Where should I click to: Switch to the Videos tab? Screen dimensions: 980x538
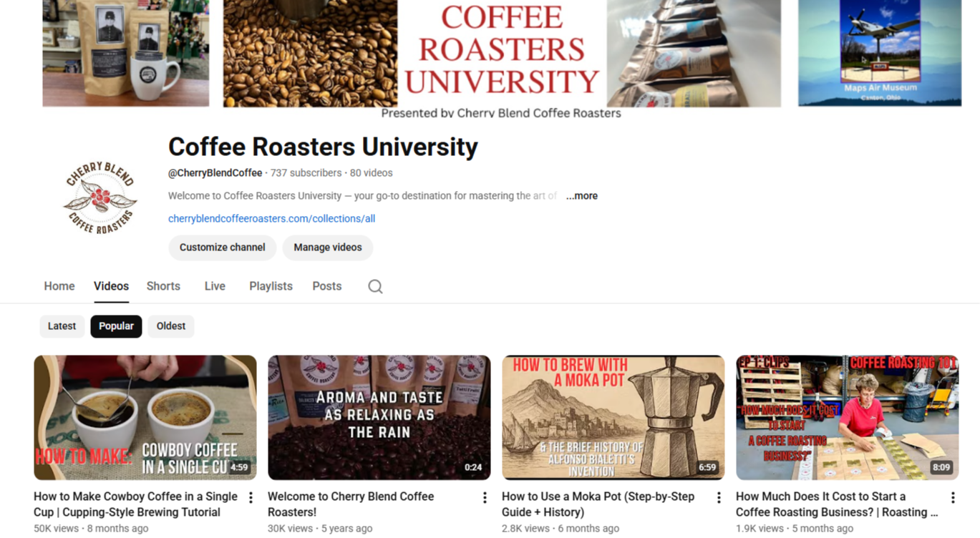(111, 286)
